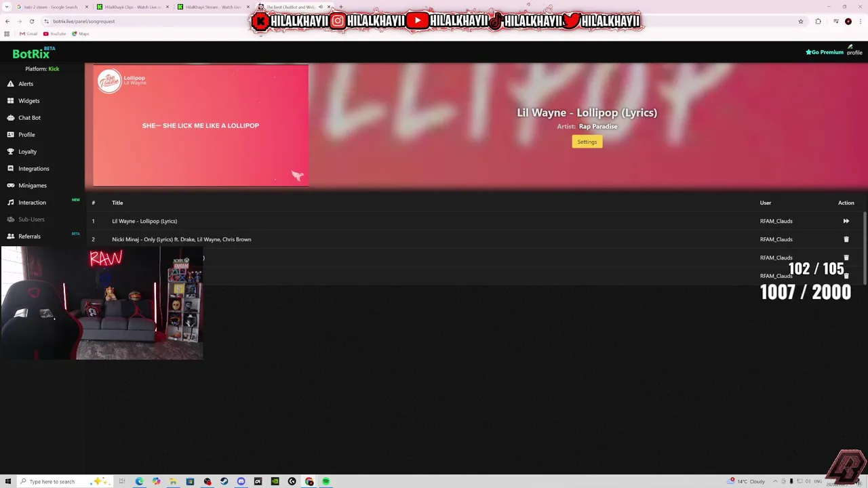The image size is (868, 488).
Task: Open Spotify from the taskbar
Action: [325, 481]
